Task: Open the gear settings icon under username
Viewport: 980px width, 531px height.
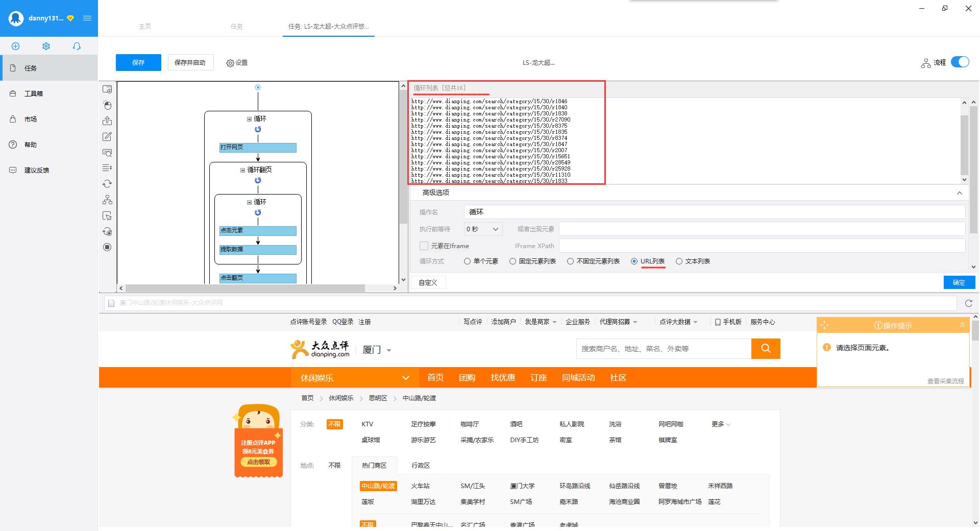Action: (46, 46)
